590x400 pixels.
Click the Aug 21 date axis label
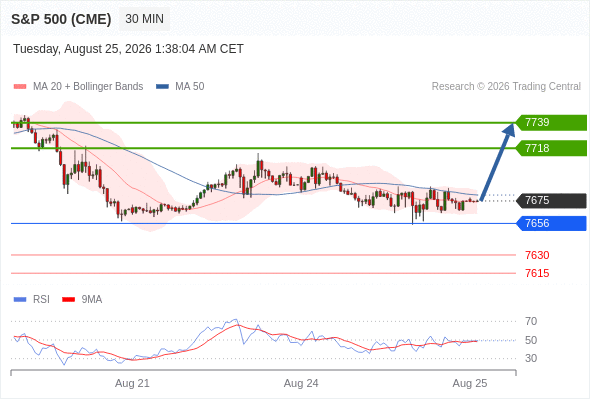pyautogui.click(x=132, y=383)
